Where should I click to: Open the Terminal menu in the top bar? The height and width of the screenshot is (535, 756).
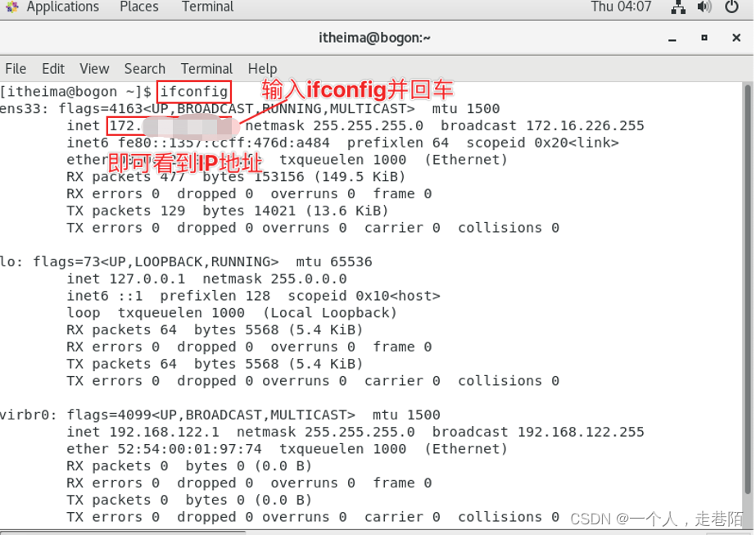pos(206,7)
